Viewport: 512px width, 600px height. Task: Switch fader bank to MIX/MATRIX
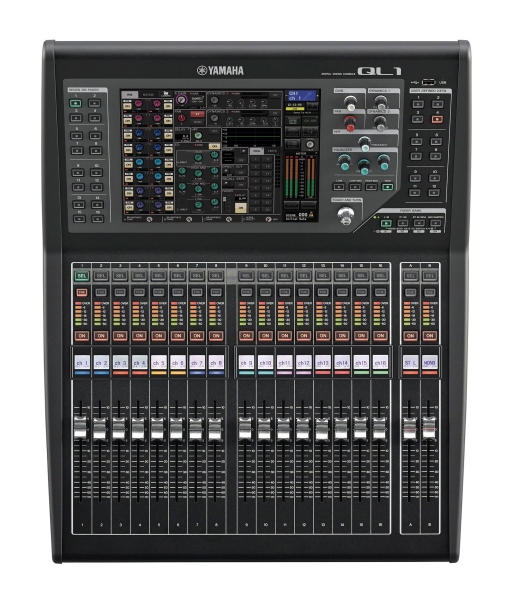click(436, 223)
